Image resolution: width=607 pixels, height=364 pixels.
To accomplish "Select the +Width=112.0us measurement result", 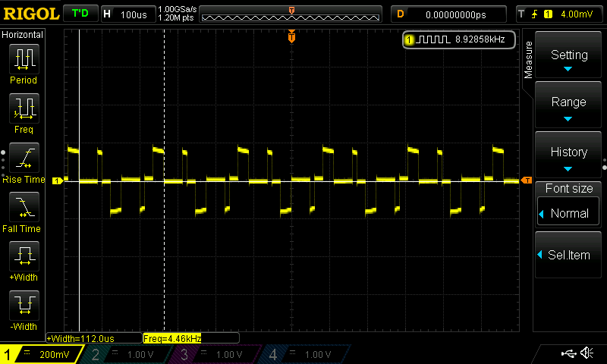I will click(x=93, y=338).
